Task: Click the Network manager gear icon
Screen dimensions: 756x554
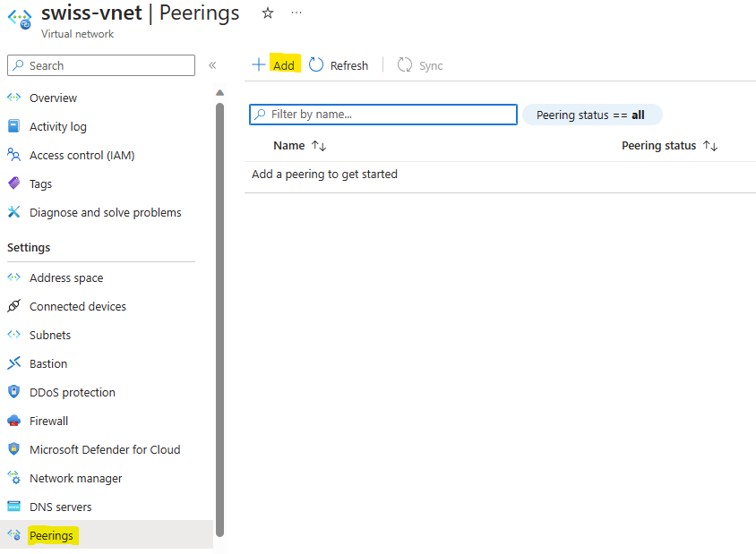Action: click(x=14, y=477)
